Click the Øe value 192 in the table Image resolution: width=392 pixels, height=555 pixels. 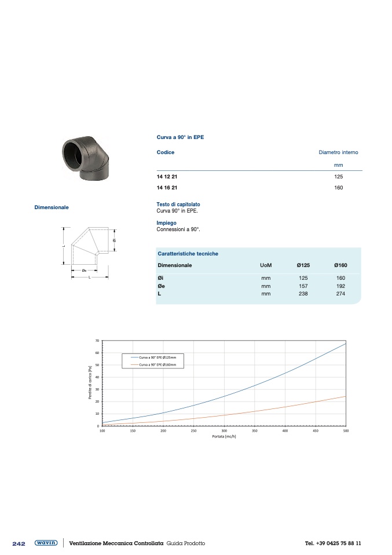(340, 286)
